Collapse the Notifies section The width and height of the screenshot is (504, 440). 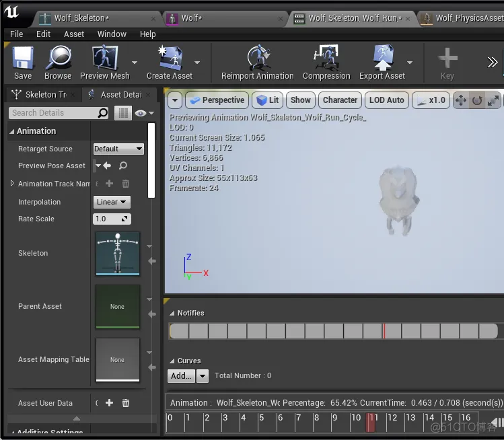[x=172, y=313]
